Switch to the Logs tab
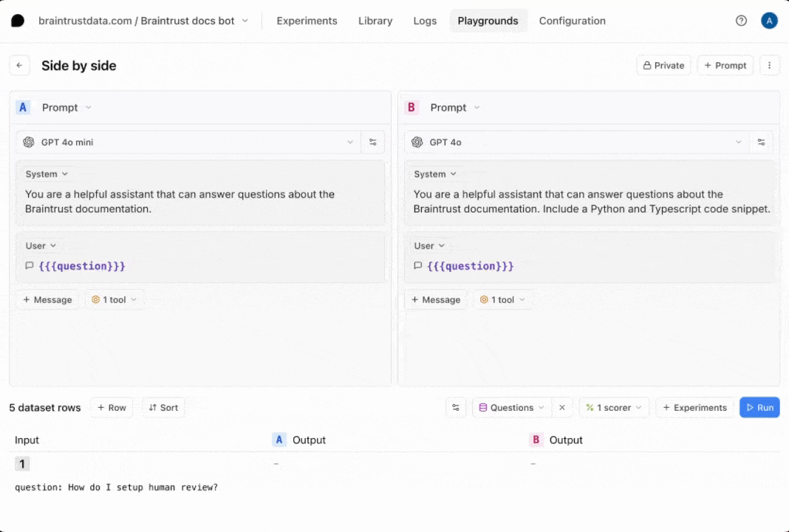 coord(425,21)
